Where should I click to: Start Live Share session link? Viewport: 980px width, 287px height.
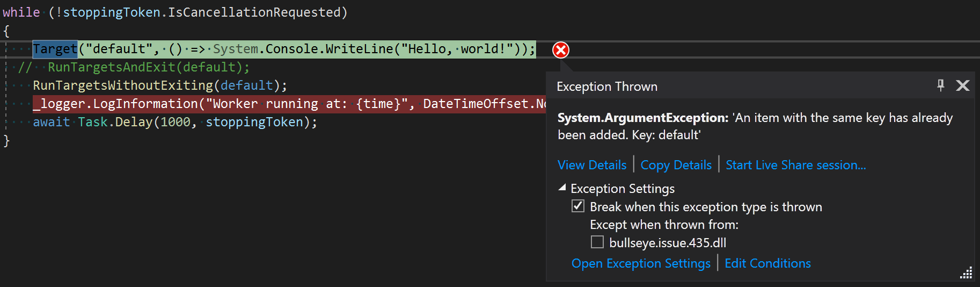(796, 165)
